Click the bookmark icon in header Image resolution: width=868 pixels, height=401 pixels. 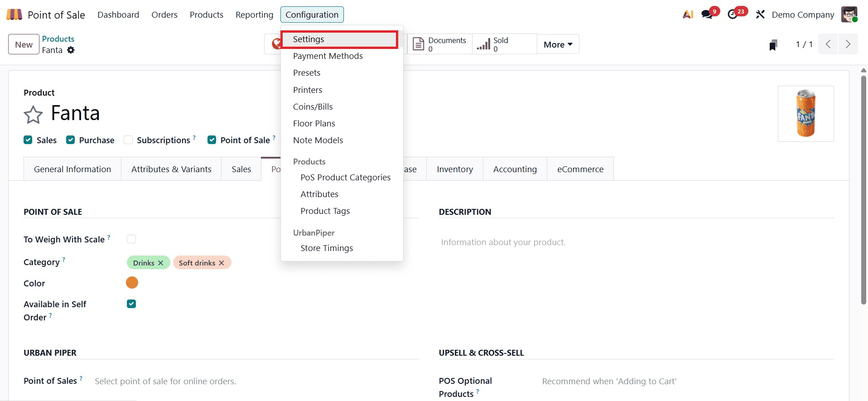pos(773,44)
